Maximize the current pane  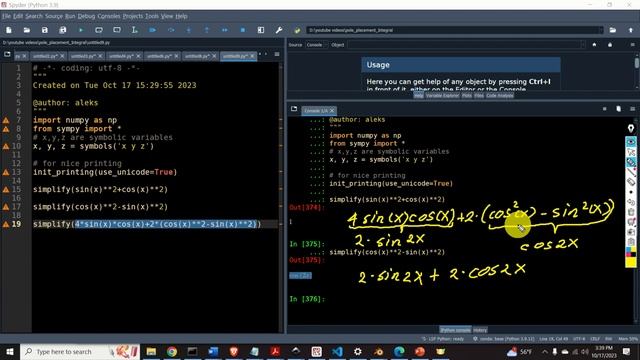tap(261, 30)
